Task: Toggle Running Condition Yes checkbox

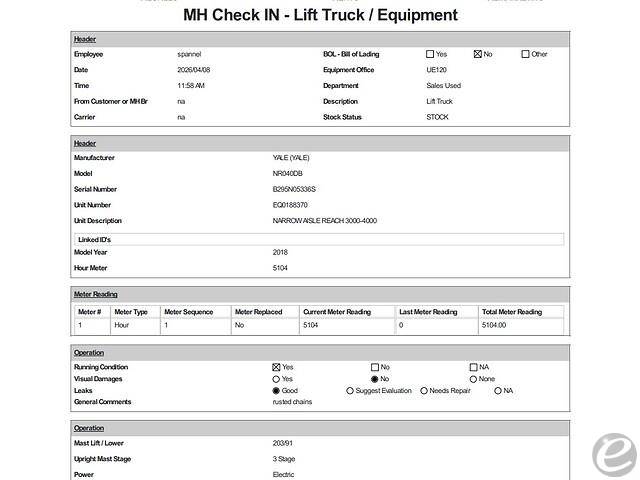Action: (x=276, y=367)
